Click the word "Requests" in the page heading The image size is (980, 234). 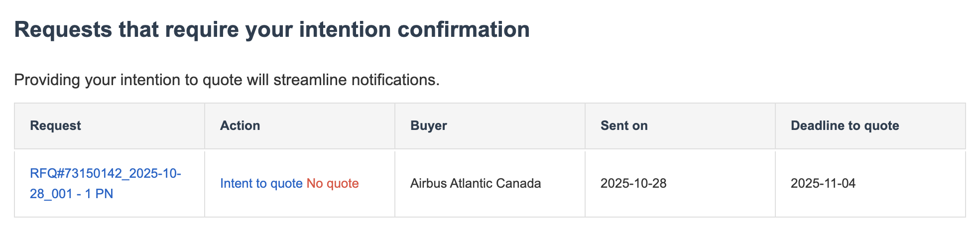tap(63, 30)
